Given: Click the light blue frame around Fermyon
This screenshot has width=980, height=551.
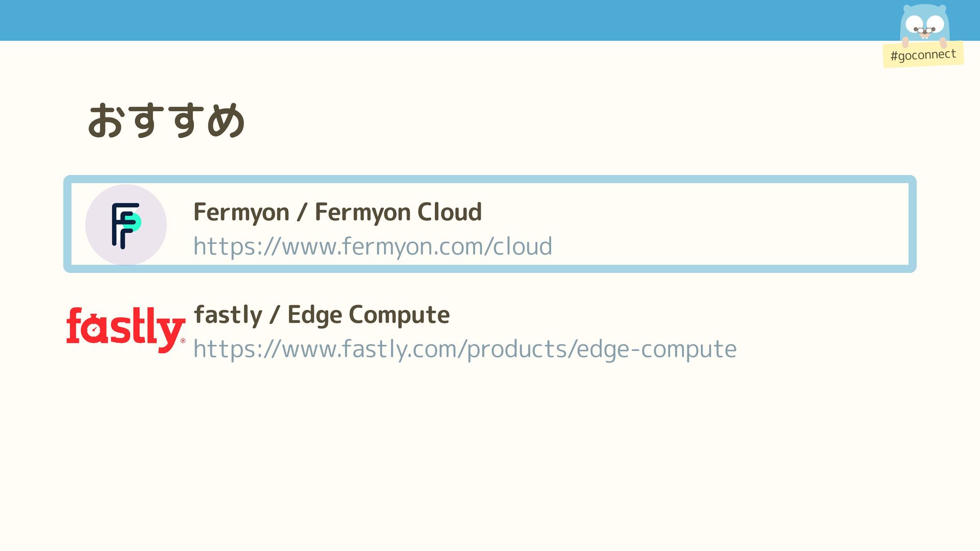Looking at the screenshot, I should click(x=490, y=179).
